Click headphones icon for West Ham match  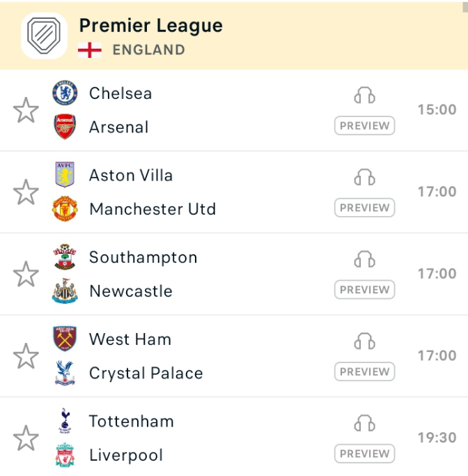[x=364, y=341]
